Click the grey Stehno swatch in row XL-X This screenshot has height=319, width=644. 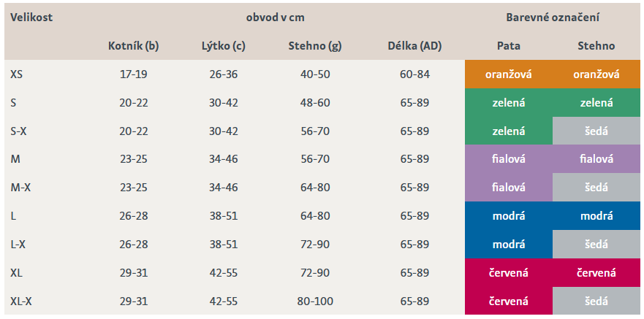[596, 301]
